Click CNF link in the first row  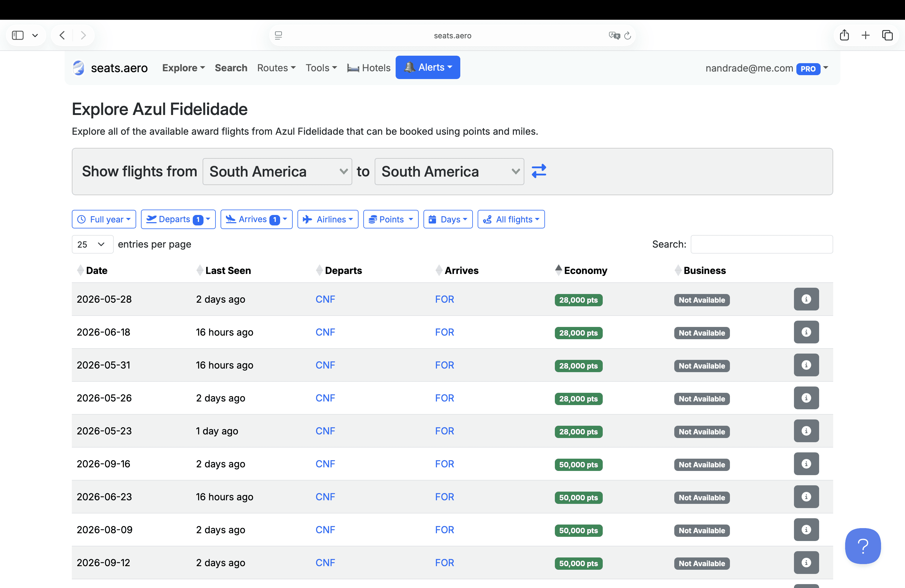tap(325, 299)
